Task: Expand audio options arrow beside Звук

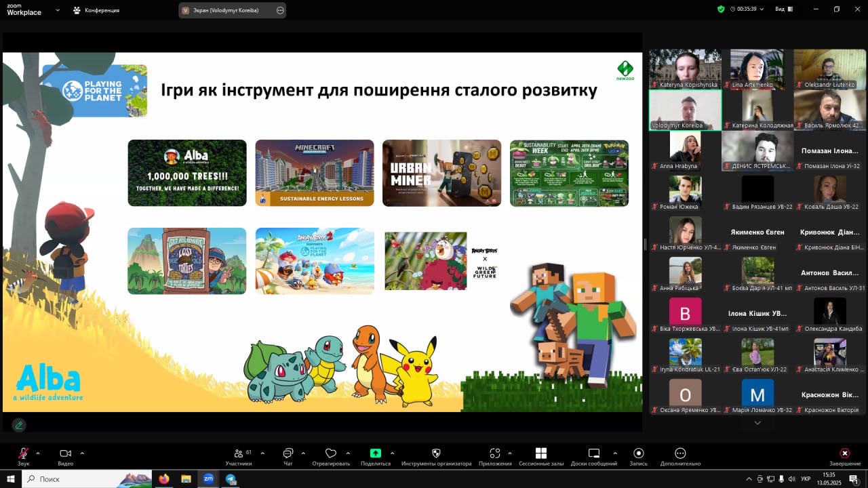Action: (x=38, y=453)
